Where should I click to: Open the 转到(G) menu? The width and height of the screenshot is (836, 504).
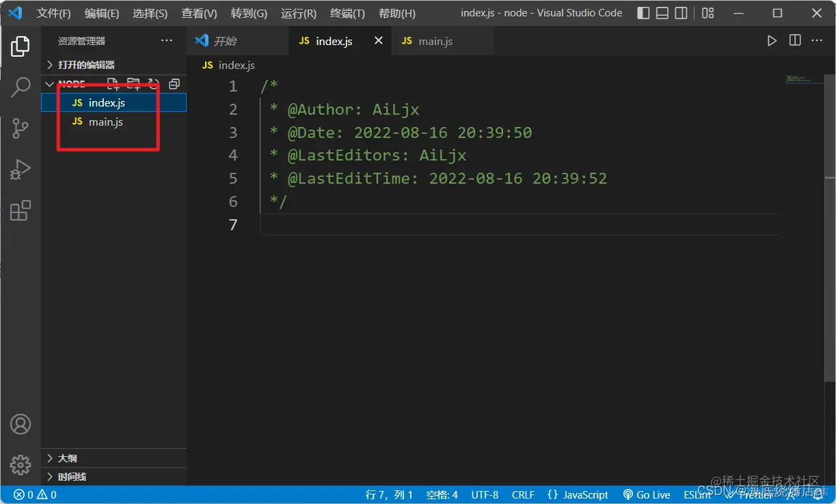tap(249, 13)
